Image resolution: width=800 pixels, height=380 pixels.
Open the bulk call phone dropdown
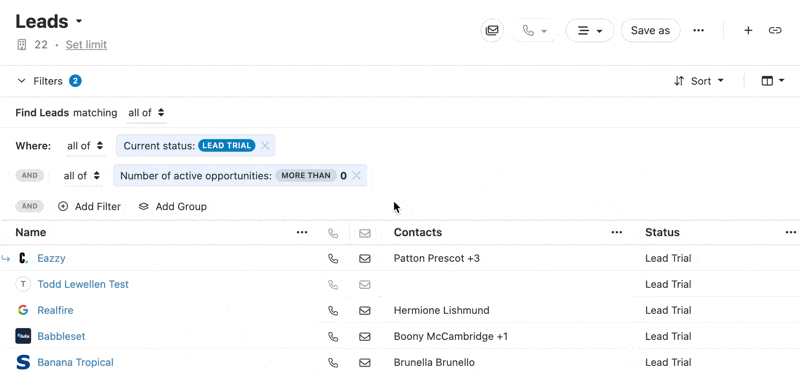[x=534, y=31]
